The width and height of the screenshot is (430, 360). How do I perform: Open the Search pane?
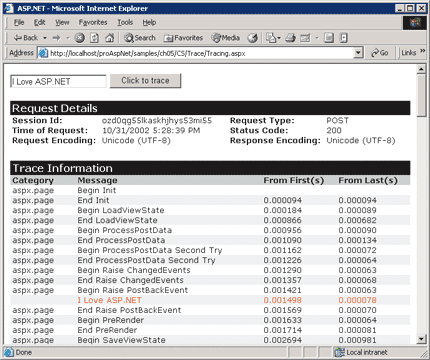[140, 38]
